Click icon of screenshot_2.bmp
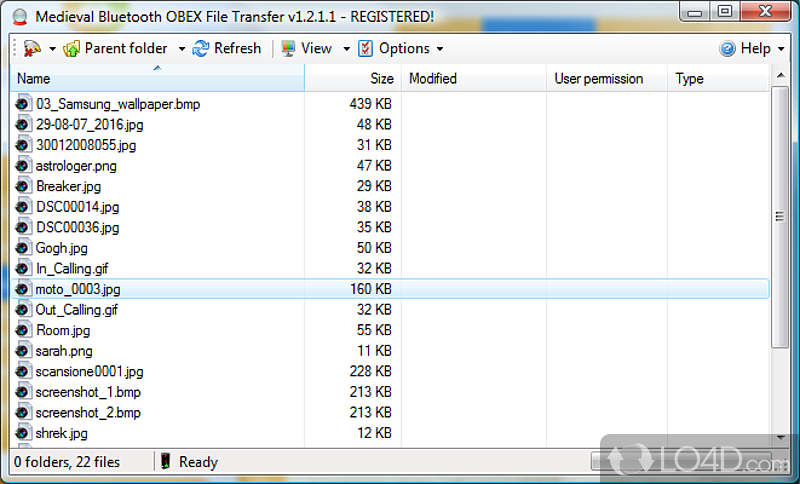 click(22, 412)
